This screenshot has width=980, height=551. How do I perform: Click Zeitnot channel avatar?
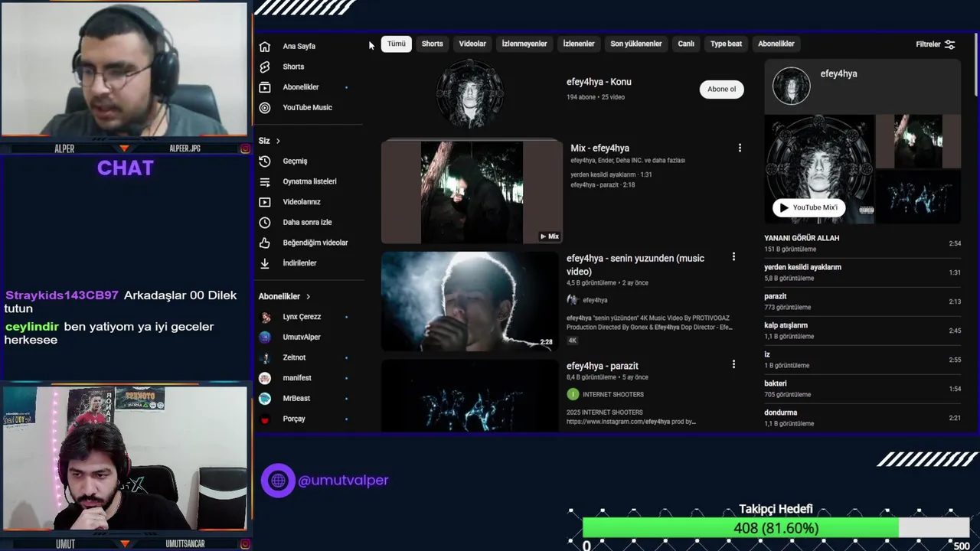pyautogui.click(x=265, y=357)
